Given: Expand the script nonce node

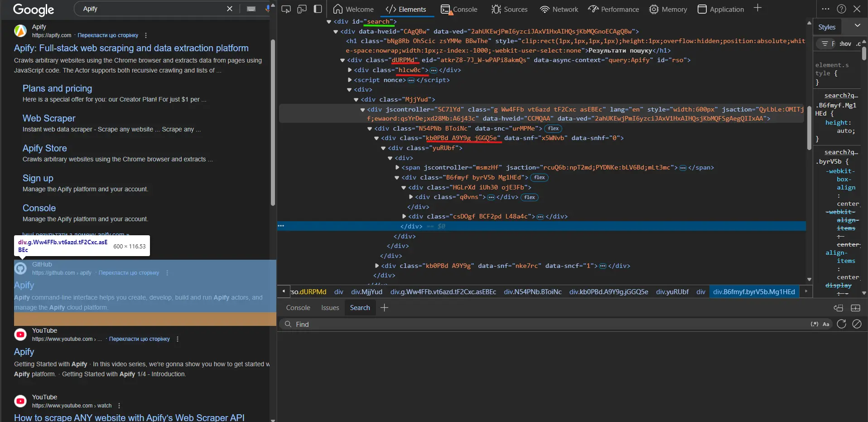Looking at the screenshot, I should 350,80.
